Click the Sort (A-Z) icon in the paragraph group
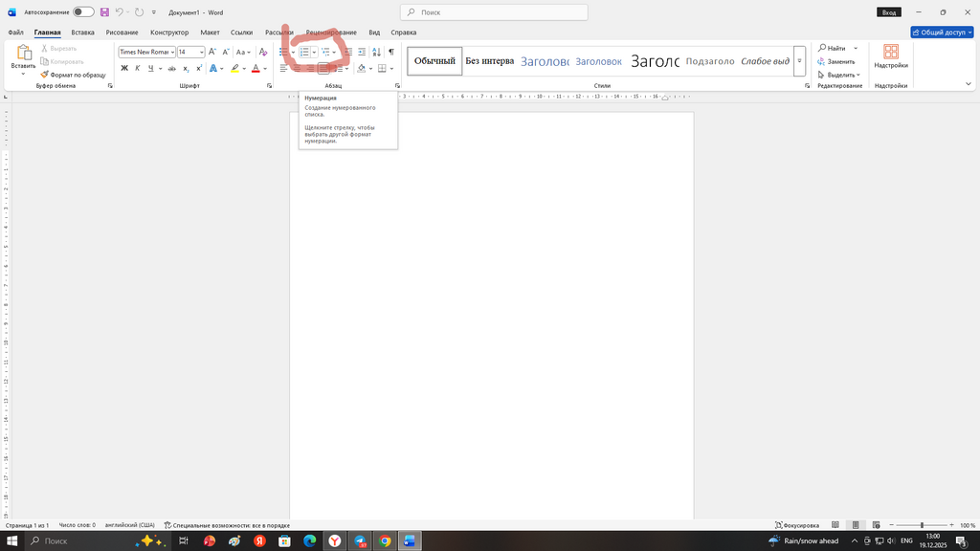This screenshot has height=551, width=980. 376,52
